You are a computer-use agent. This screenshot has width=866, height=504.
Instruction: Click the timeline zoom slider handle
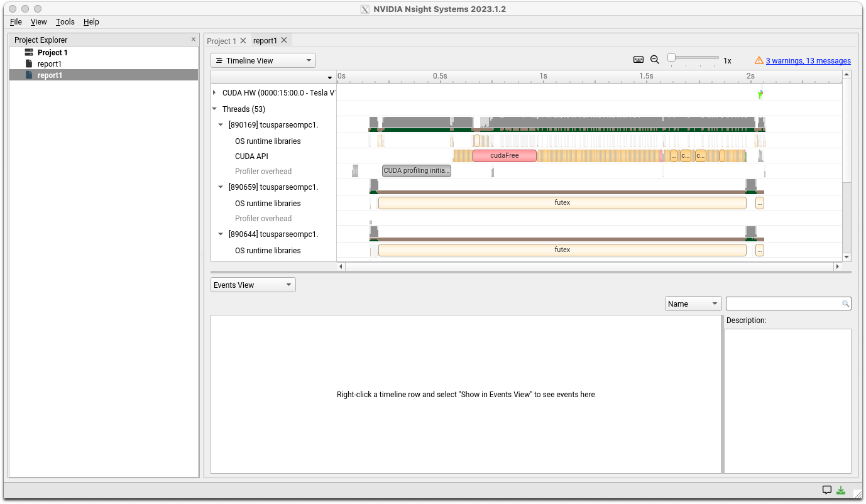[671, 58]
